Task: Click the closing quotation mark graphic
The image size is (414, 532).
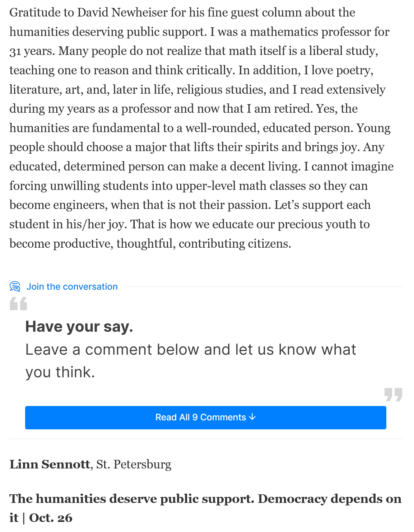Action: [x=393, y=395]
